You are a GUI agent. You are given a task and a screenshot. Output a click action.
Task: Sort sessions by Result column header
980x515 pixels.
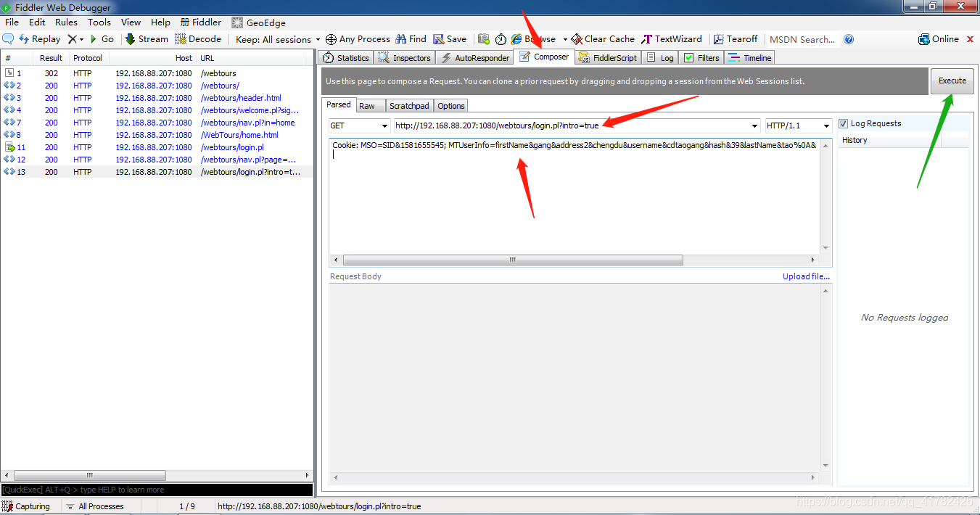coord(51,58)
